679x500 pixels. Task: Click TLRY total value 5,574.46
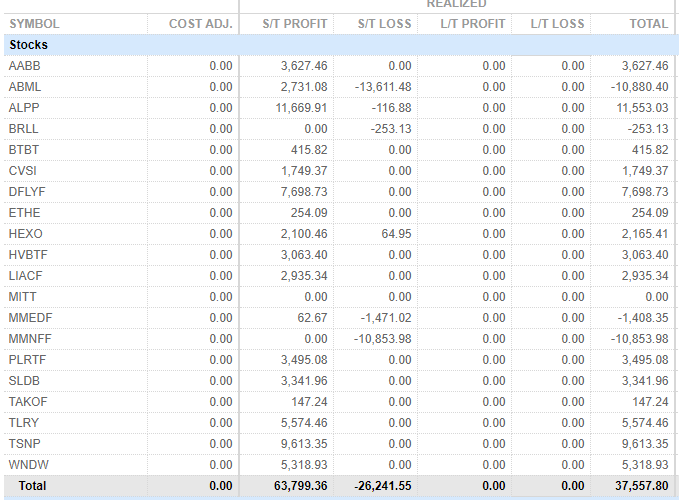(x=645, y=423)
